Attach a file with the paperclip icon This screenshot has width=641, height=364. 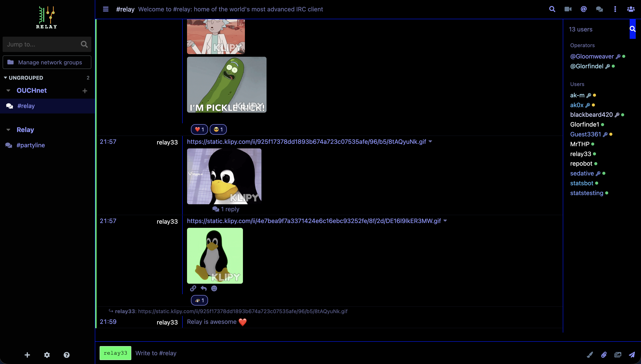(604, 354)
